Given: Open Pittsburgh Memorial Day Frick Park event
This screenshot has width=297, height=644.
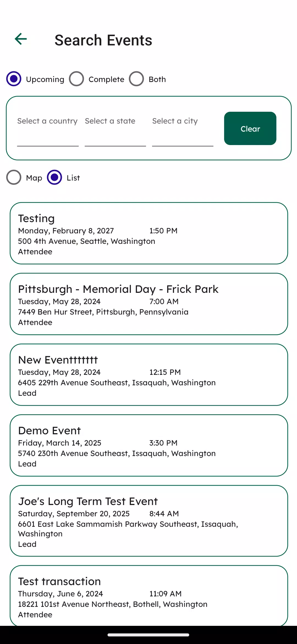Looking at the screenshot, I should click(x=149, y=304).
